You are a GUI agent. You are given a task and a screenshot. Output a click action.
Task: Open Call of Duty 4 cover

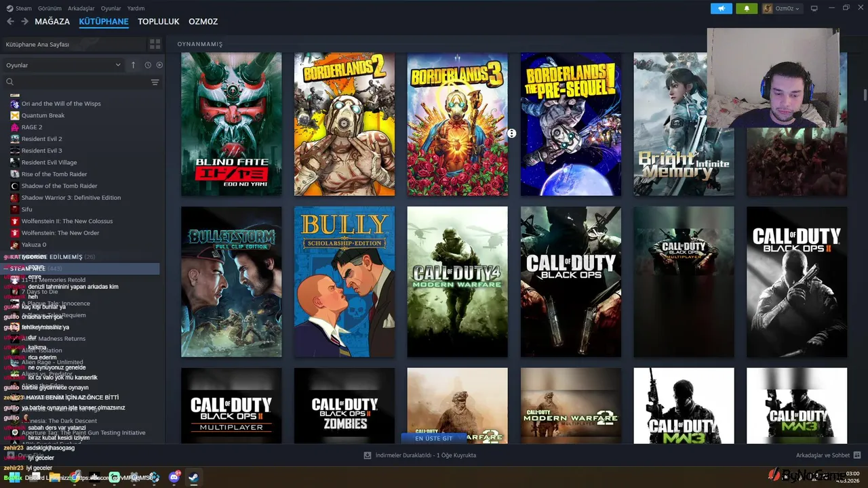coord(457,282)
